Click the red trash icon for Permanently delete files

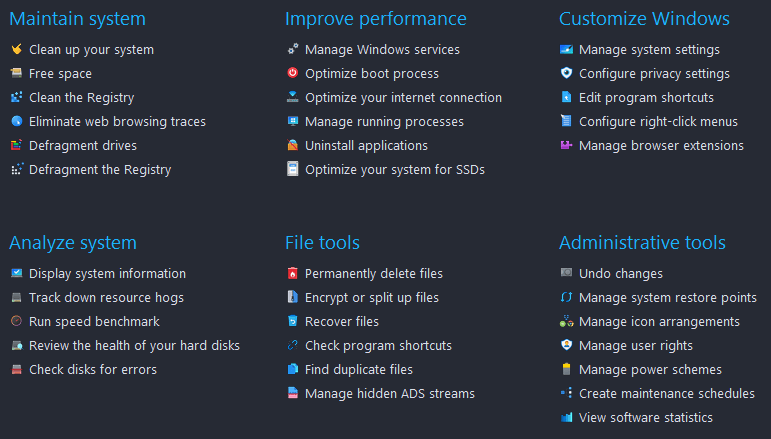(293, 273)
